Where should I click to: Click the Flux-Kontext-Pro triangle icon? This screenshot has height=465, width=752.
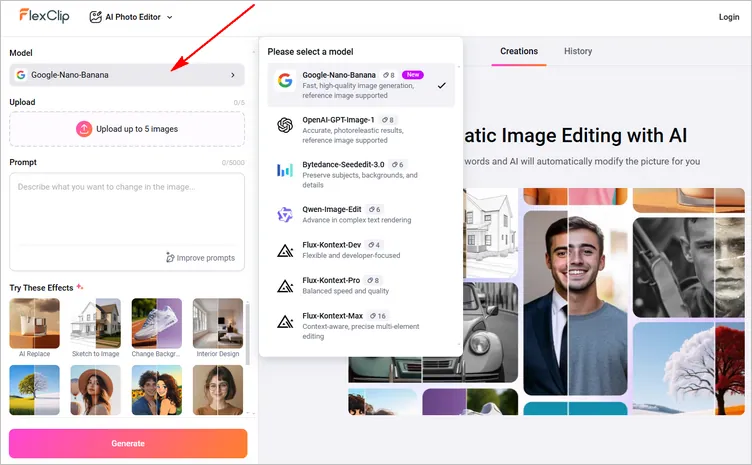click(285, 286)
